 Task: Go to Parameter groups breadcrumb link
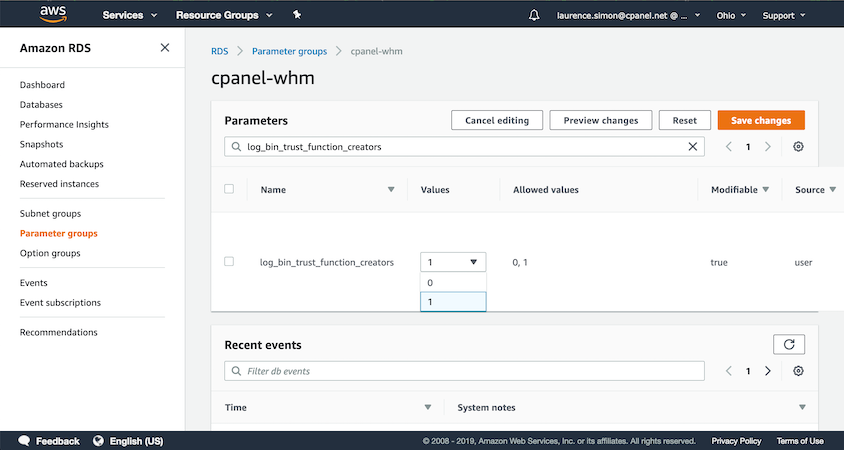(x=290, y=52)
